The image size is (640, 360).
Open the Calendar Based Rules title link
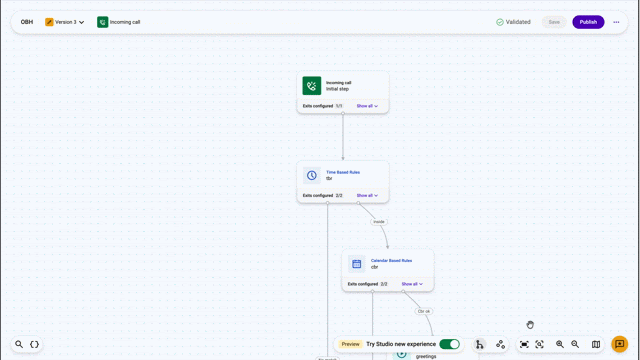[391, 260]
